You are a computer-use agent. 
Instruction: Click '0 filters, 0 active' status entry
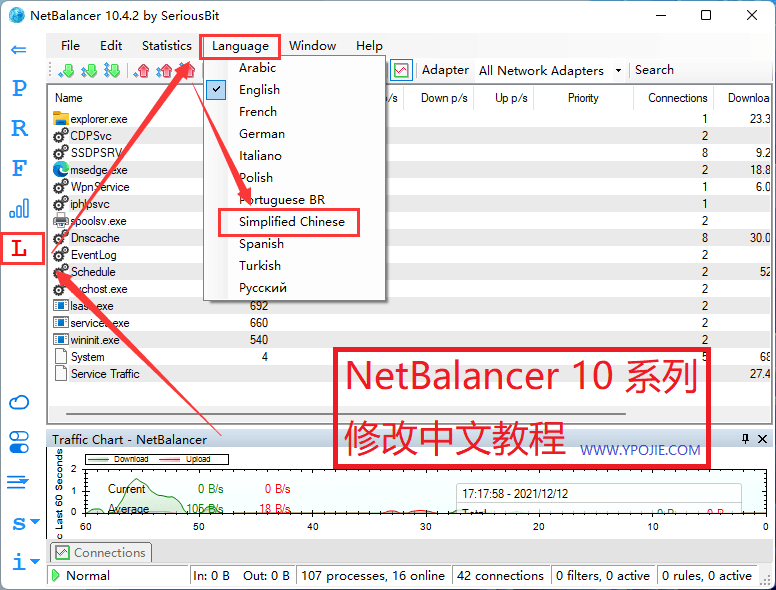click(x=602, y=576)
